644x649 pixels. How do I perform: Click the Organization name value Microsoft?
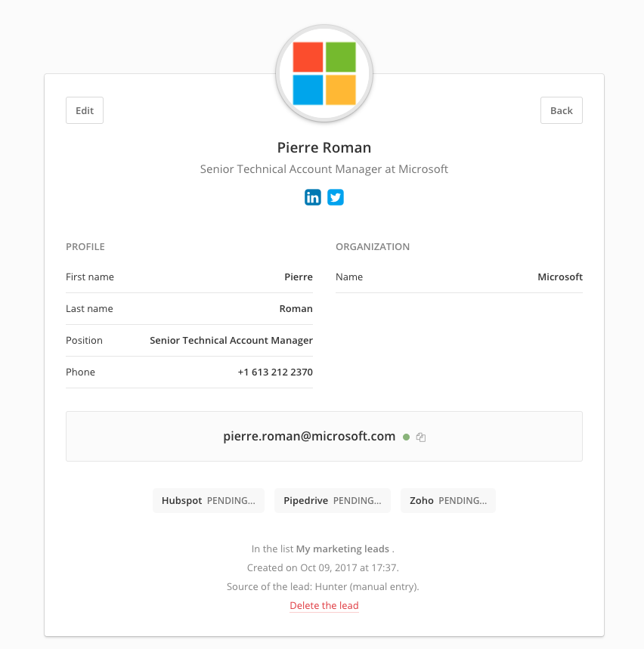(x=560, y=277)
